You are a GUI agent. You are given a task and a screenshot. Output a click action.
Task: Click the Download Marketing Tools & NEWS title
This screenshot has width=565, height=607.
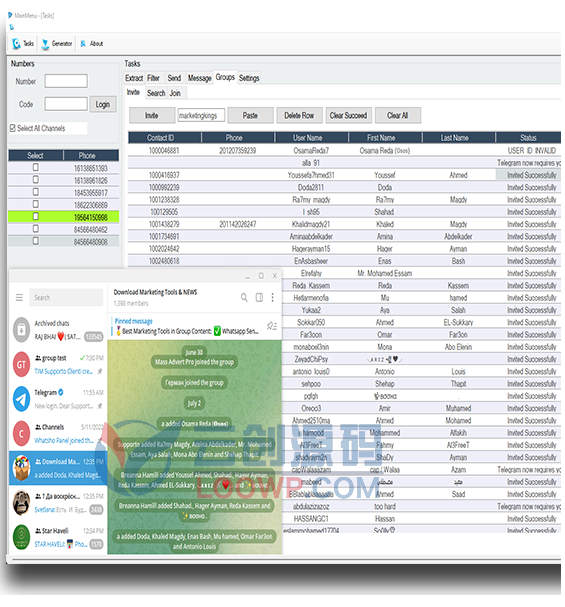155,292
